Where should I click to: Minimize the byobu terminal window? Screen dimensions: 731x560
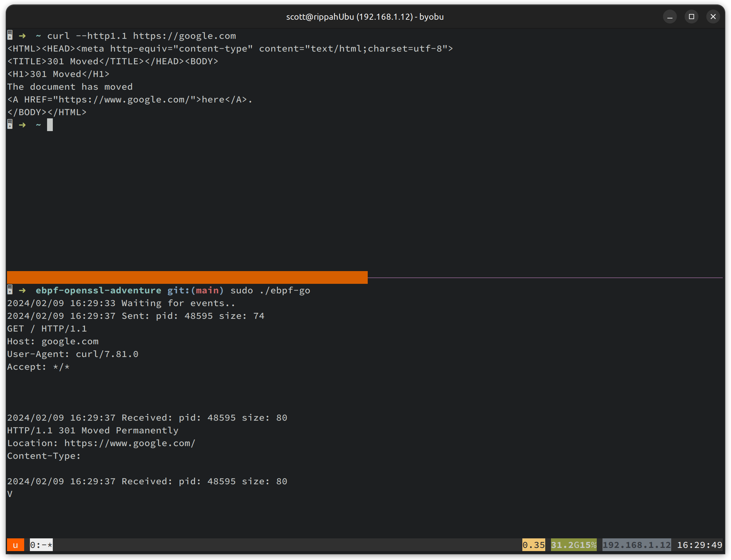tap(670, 16)
